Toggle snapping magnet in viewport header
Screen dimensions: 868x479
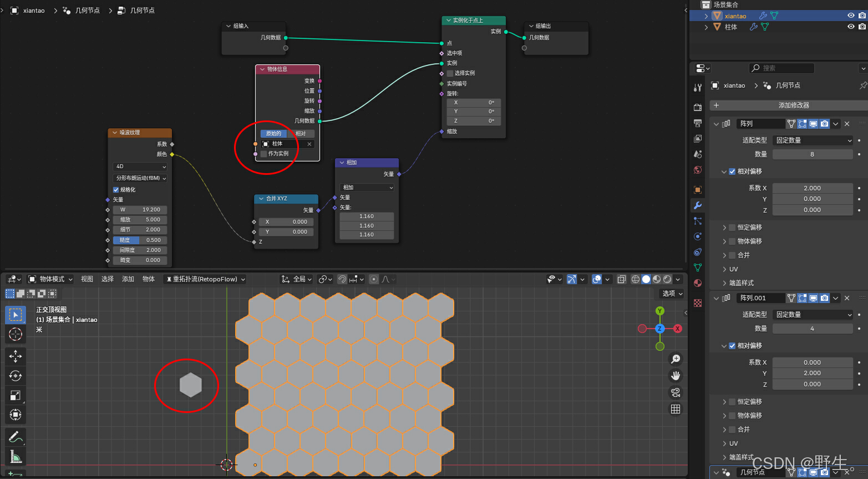tap(342, 279)
